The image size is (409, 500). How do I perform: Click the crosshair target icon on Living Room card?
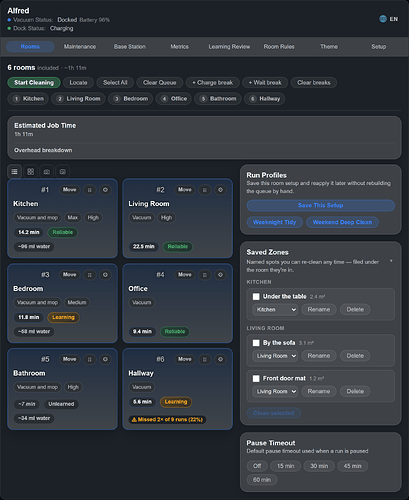(220, 190)
